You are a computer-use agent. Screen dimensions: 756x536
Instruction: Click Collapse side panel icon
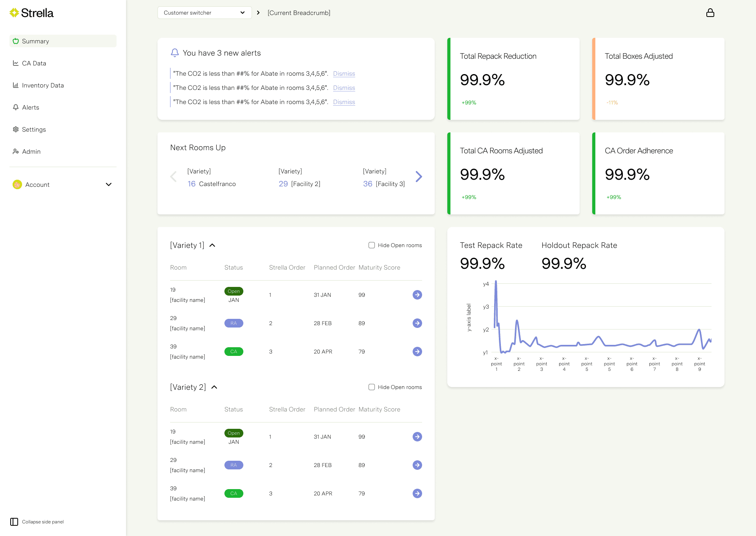pyautogui.click(x=14, y=522)
